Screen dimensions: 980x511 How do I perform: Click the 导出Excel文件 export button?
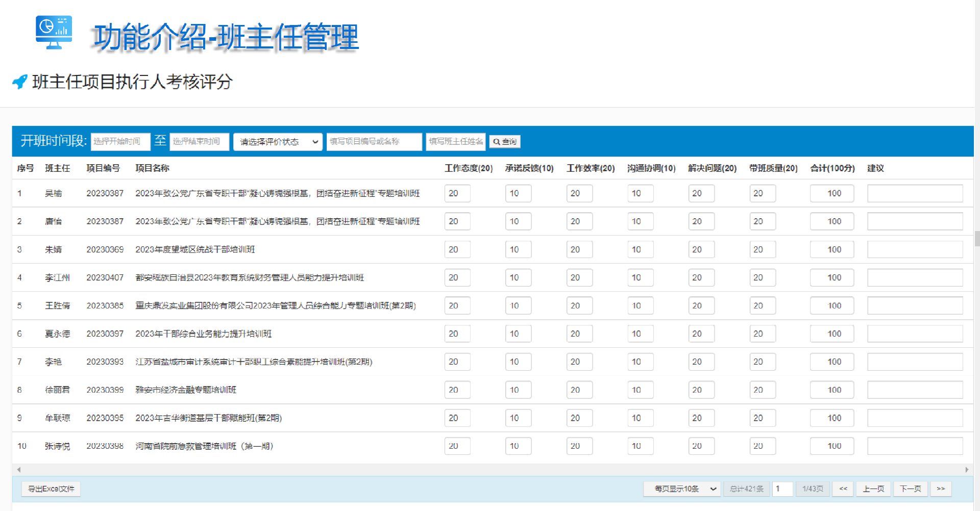(x=51, y=489)
